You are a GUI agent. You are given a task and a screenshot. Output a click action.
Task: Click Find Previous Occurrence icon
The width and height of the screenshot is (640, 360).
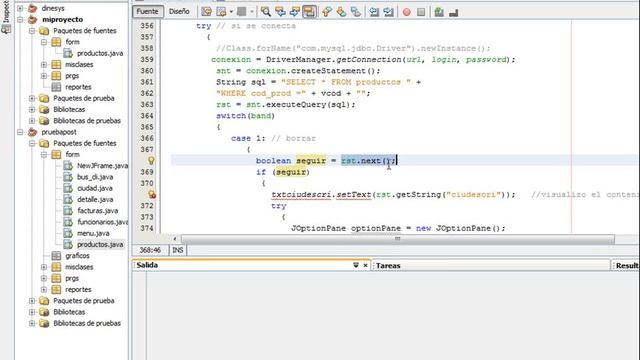click(x=280, y=12)
